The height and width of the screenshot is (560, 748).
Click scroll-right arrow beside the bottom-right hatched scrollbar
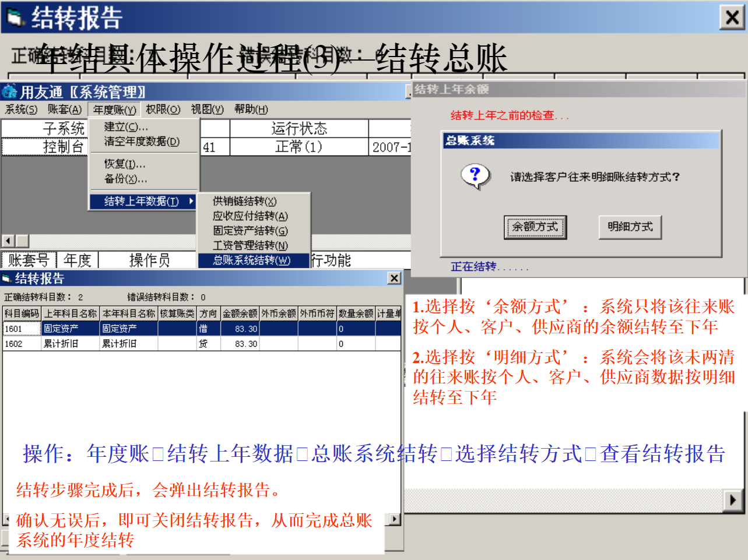coord(733,499)
